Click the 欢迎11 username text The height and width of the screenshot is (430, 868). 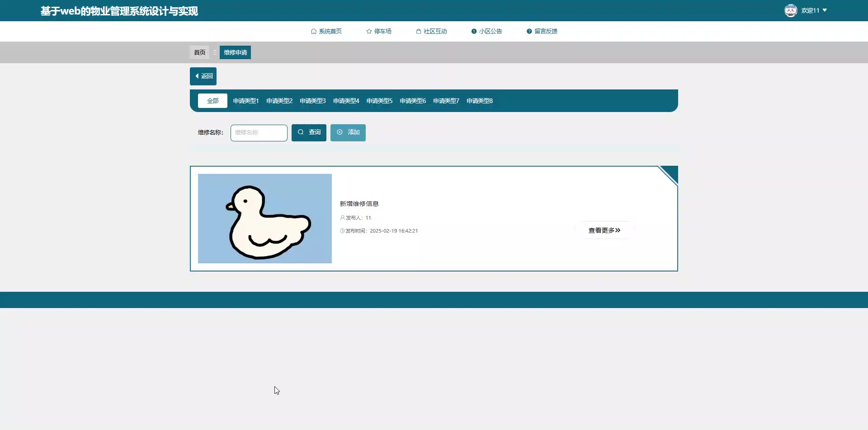pos(810,10)
